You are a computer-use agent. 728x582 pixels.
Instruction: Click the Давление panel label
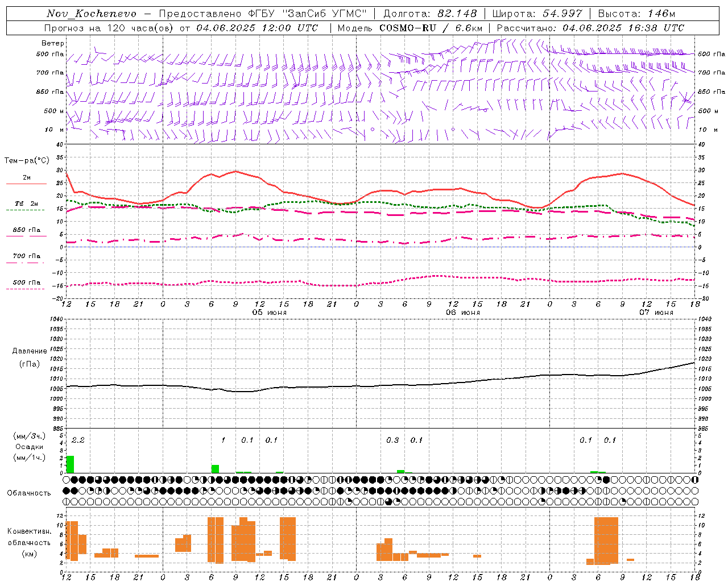30,351
